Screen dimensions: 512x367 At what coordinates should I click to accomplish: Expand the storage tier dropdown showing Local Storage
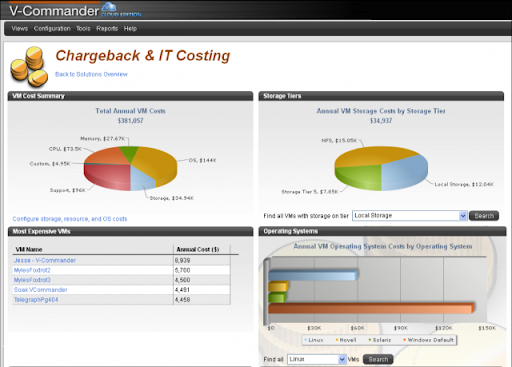410,216
